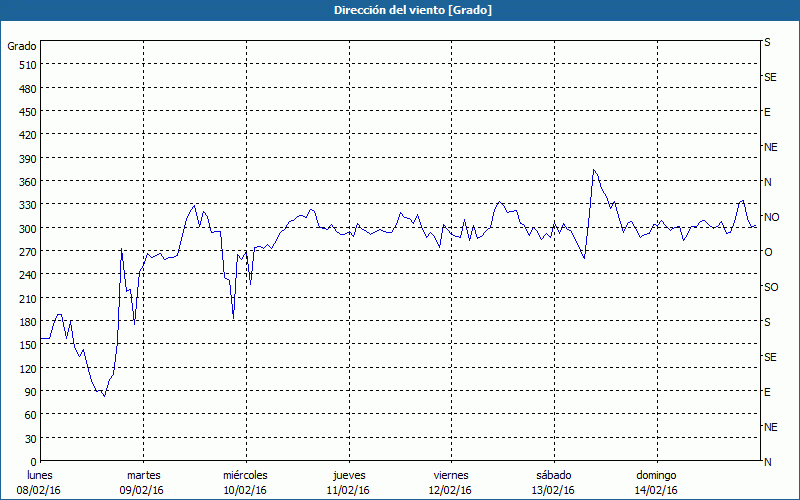Click the 270 tick label on the left axis

27,252
